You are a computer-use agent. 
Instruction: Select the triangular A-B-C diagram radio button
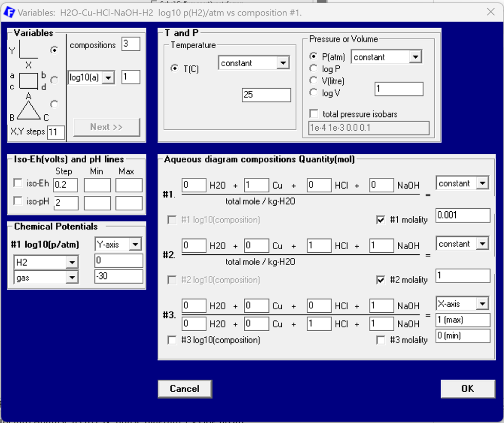tap(54, 104)
